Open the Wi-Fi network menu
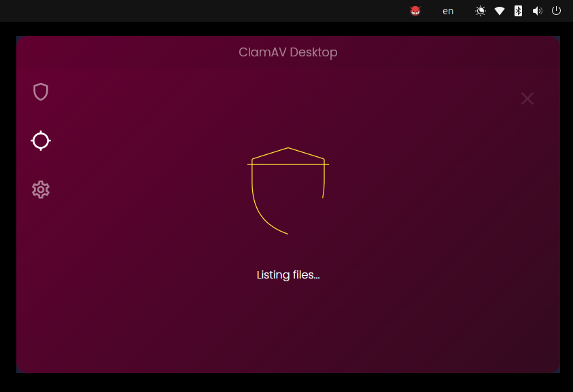Viewport: 573px width, 392px height. (x=500, y=11)
